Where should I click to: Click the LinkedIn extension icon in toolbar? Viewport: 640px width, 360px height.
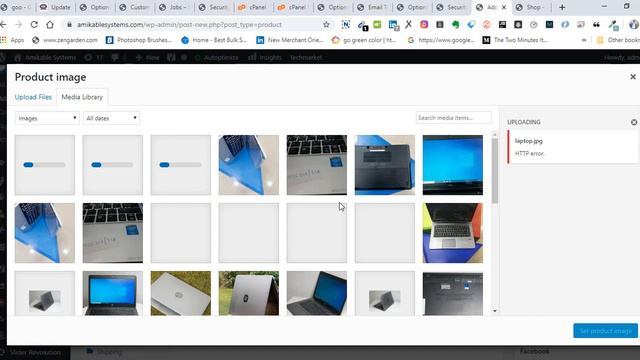pos(393,25)
